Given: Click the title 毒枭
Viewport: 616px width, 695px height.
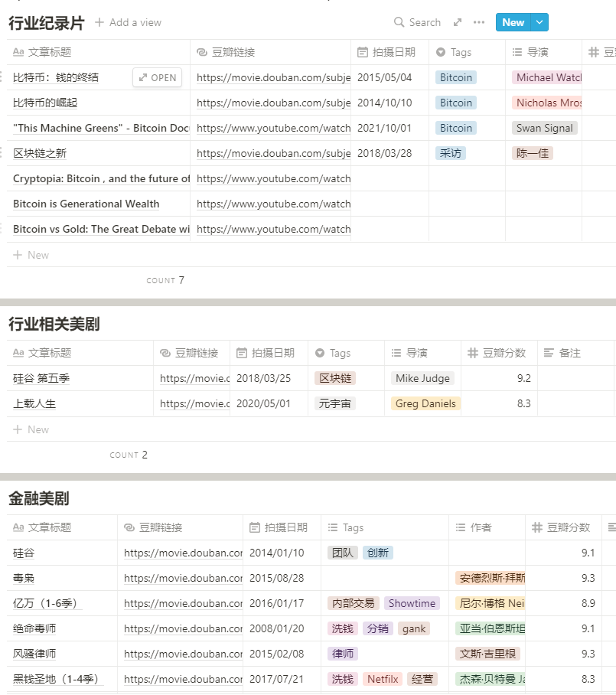Looking at the screenshot, I should [x=24, y=578].
